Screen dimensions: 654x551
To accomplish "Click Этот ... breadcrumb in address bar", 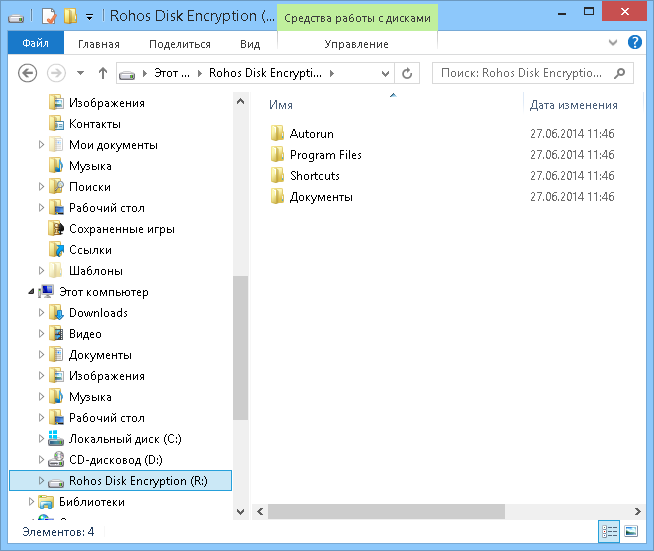I will click(172, 73).
